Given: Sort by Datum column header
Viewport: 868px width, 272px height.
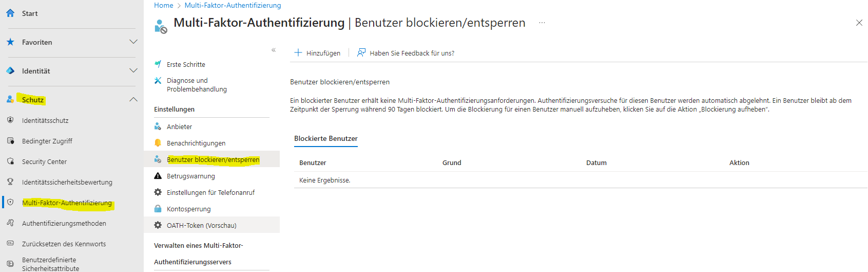Looking at the screenshot, I should tap(596, 162).
